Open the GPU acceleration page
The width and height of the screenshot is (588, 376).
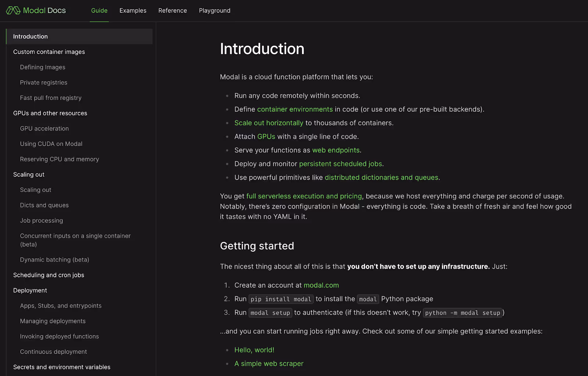44,129
